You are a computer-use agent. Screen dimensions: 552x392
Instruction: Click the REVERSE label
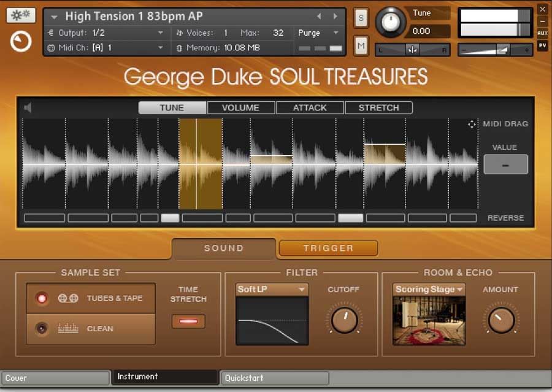coord(505,218)
